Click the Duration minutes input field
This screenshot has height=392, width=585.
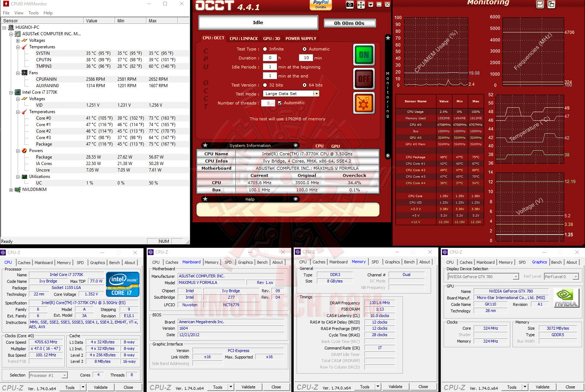point(306,58)
